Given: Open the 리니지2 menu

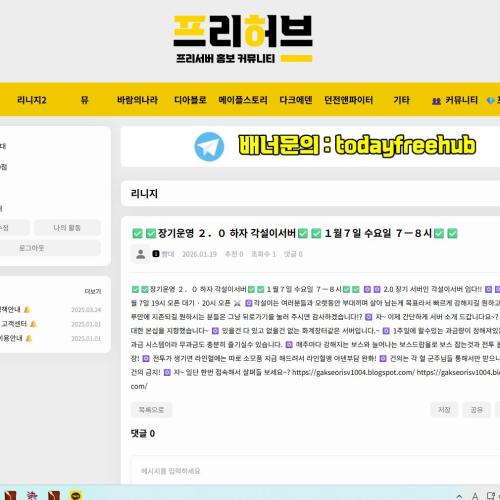Looking at the screenshot, I should point(32,100).
